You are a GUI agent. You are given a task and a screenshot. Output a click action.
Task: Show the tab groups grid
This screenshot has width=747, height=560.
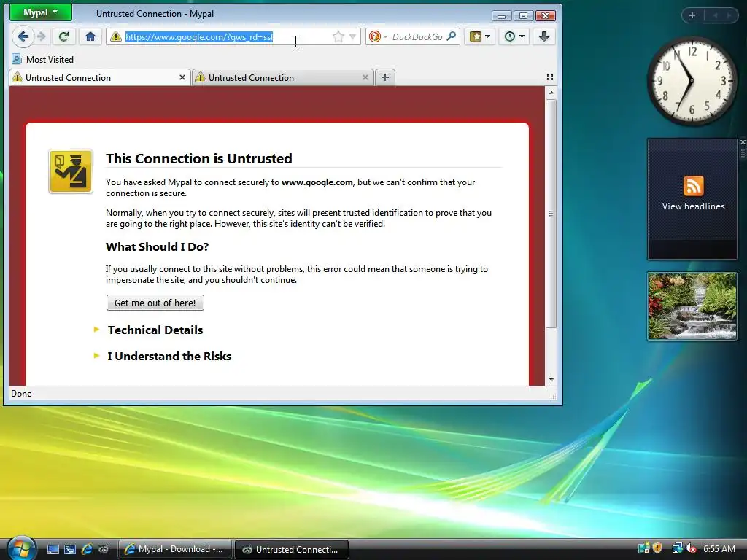[550, 77]
